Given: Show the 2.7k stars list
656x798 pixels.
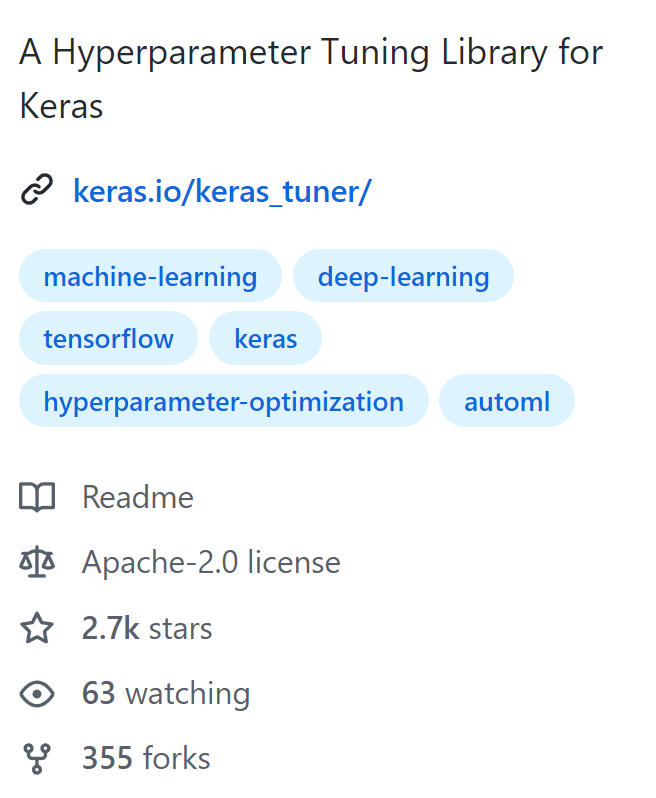Looking at the screenshot, I should pyautogui.click(x=147, y=628).
